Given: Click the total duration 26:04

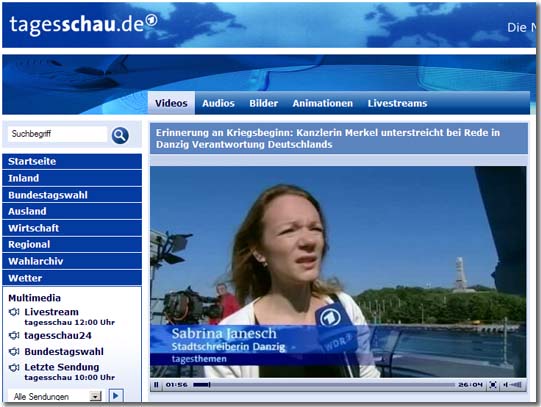Looking at the screenshot, I should point(470,384).
